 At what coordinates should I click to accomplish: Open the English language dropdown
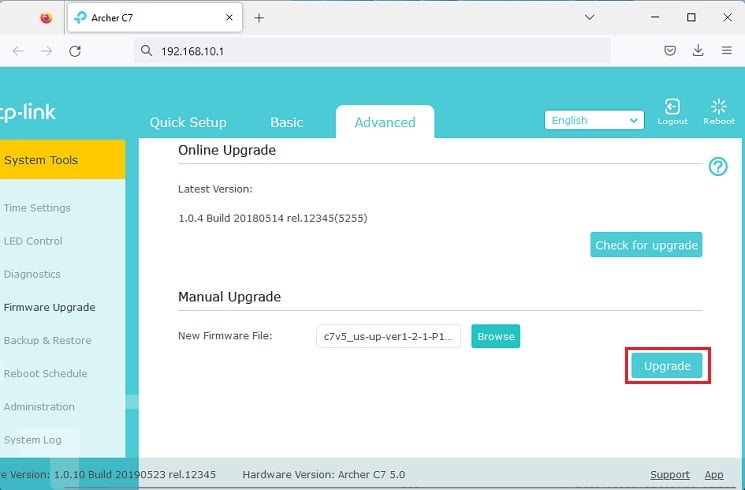click(x=594, y=120)
